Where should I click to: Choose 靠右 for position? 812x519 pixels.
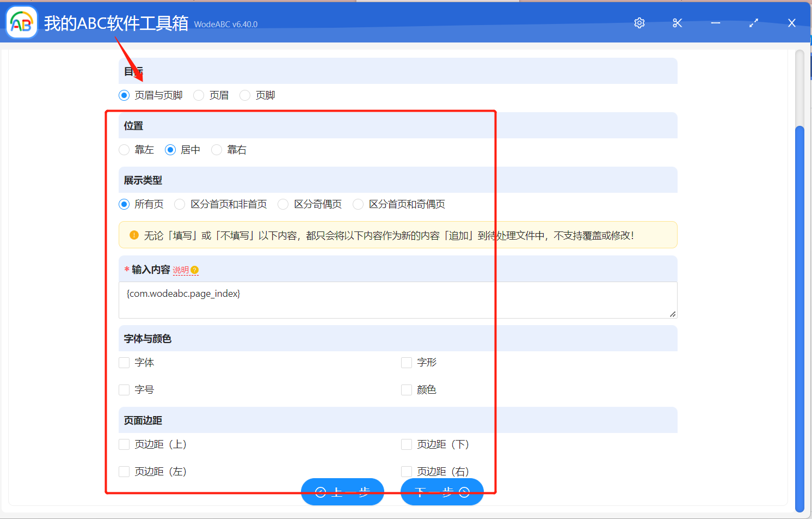click(216, 149)
